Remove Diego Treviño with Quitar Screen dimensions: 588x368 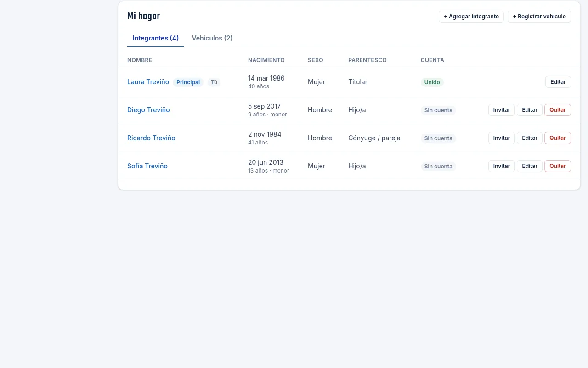(558, 110)
